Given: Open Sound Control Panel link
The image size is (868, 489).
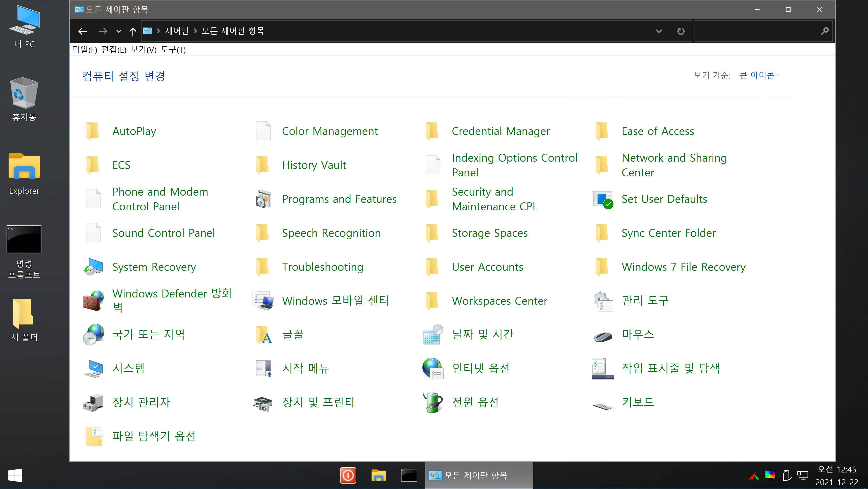Looking at the screenshot, I should 163,233.
